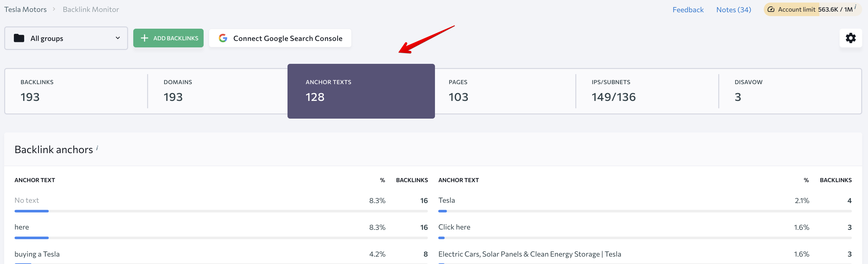The image size is (868, 264).
Task: Click the 4.2% value for buying a Tesla
Action: tap(377, 254)
